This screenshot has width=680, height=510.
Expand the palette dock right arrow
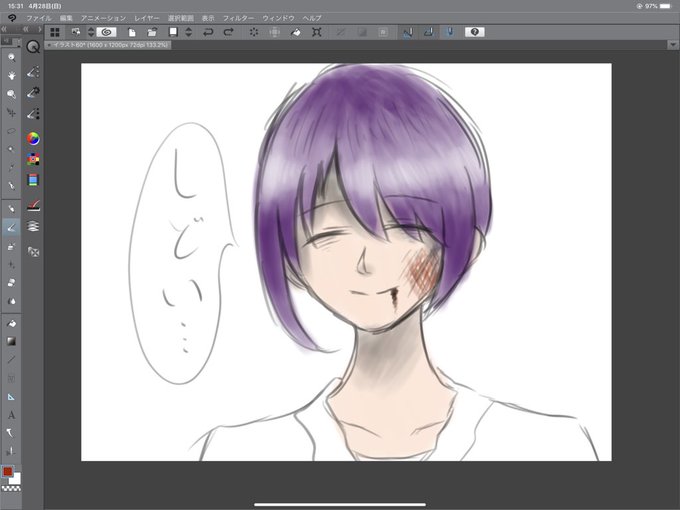point(39,29)
